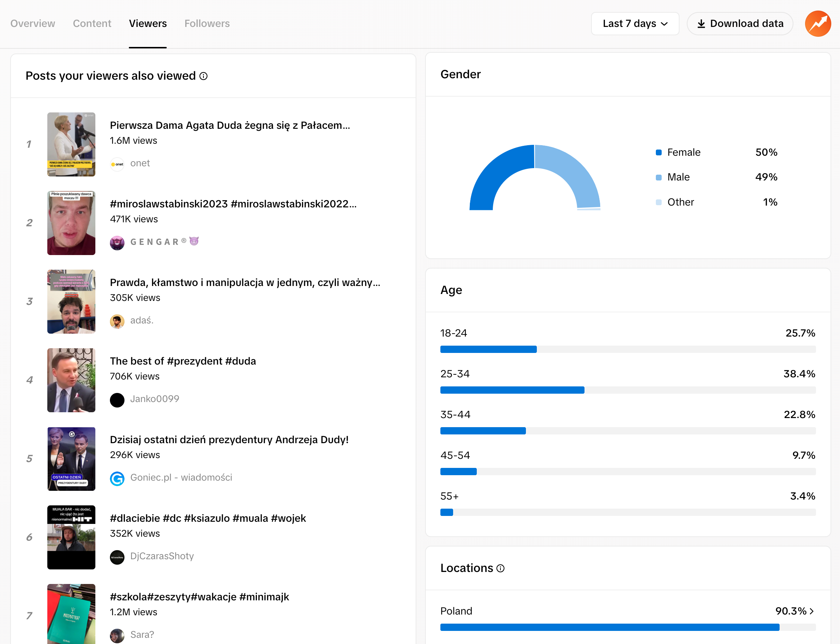Open the GENGAR profile avatar
This screenshot has width=840, height=644.
(117, 242)
